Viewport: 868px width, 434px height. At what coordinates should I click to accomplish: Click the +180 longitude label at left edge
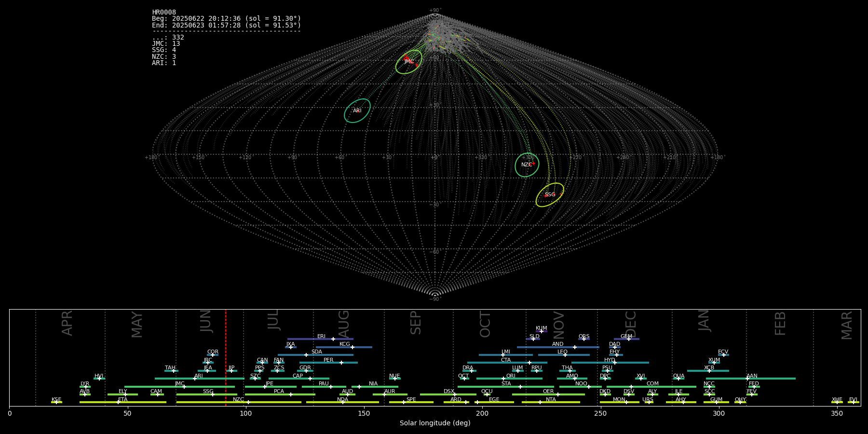pos(151,157)
